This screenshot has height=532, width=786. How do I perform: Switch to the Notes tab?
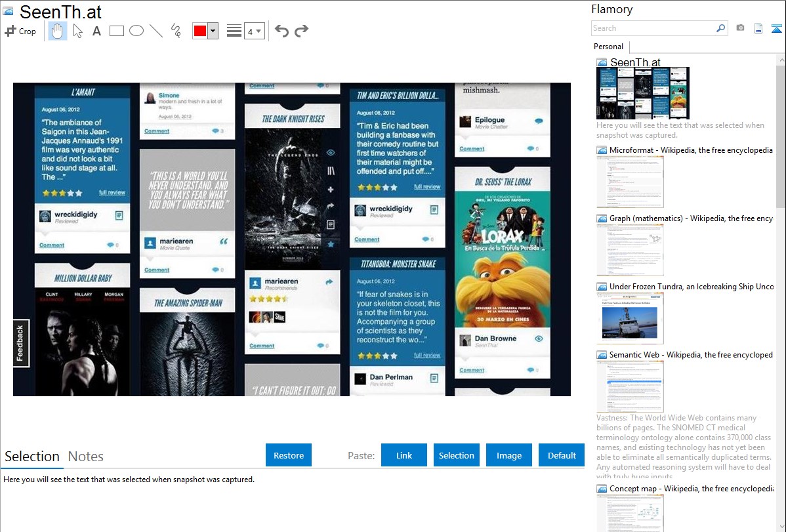[86, 457]
